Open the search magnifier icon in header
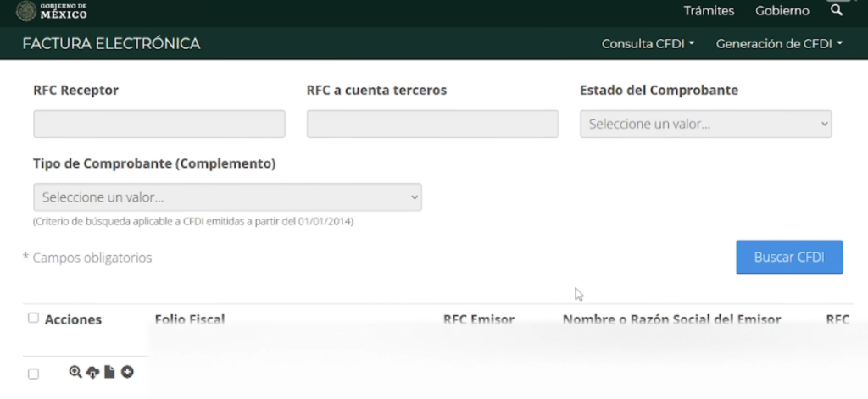The height and width of the screenshot is (399, 868). 837,10
